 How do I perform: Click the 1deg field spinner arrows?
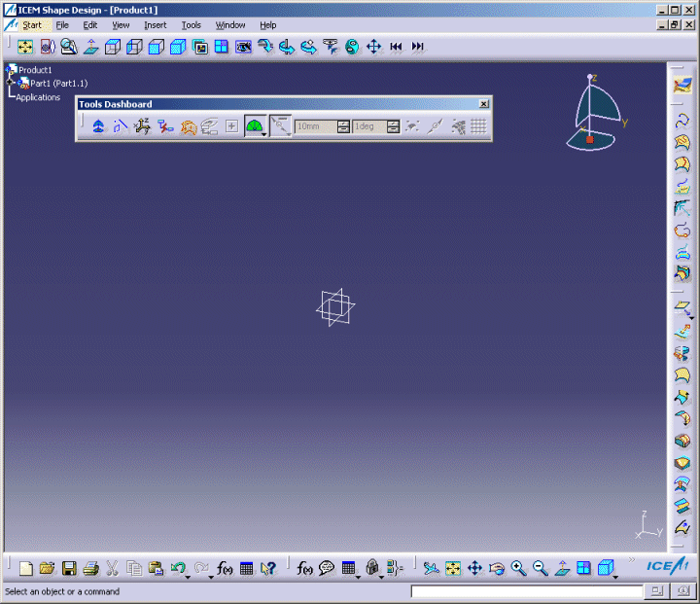click(393, 126)
